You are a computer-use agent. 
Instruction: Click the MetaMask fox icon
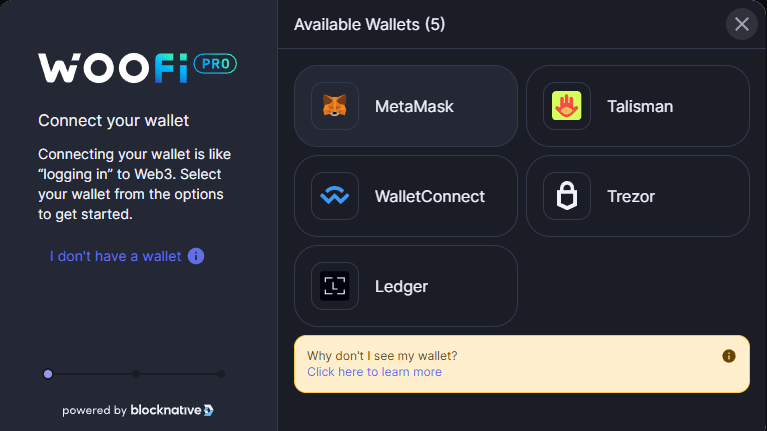pyautogui.click(x=335, y=106)
